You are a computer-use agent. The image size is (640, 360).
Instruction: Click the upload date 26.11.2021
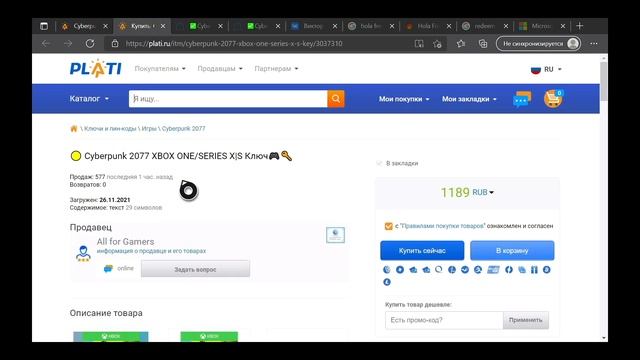pos(115,200)
